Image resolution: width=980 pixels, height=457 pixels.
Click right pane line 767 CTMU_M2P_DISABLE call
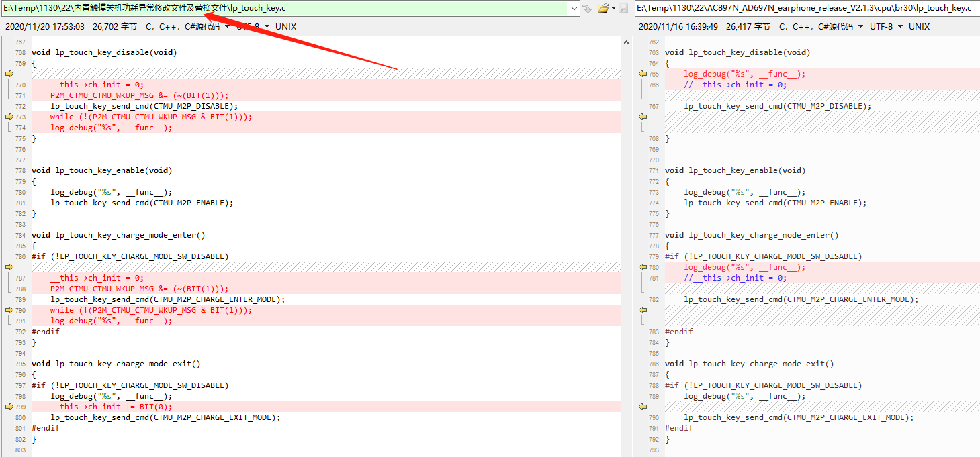point(777,106)
